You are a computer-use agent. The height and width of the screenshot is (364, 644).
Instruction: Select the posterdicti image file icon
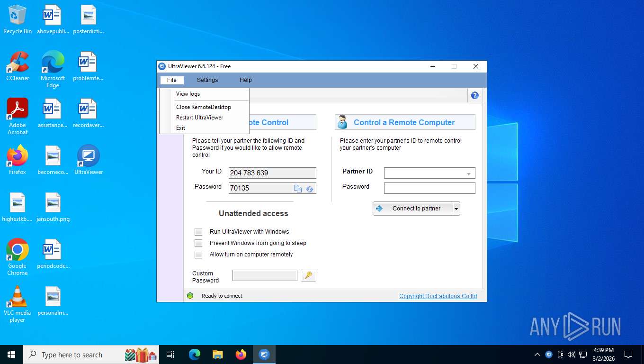(x=89, y=19)
